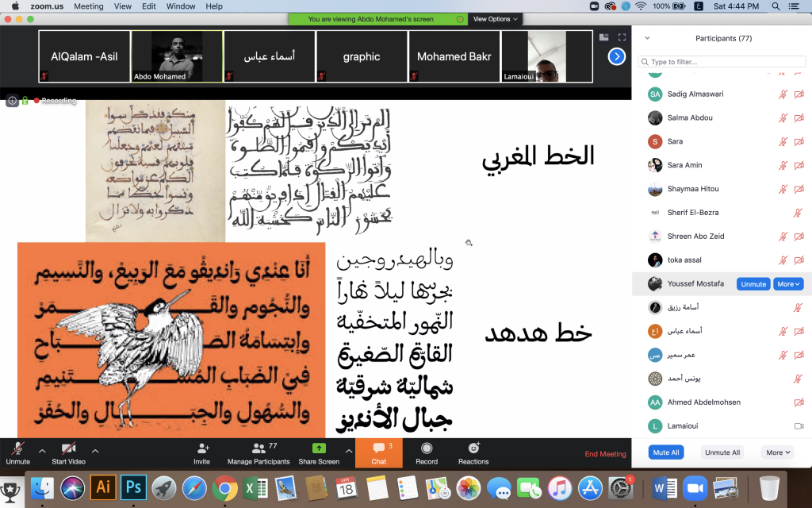Image resolution: width=812 pixels, height=508 pixels.
Task: Open the Window menu
Action: [181, 6]
